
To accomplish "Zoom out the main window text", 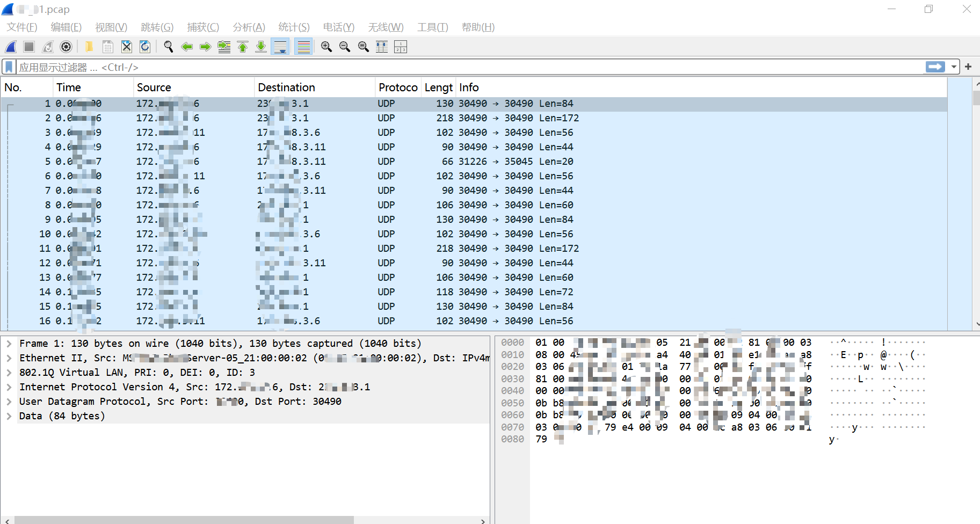I will click(345, 47).
